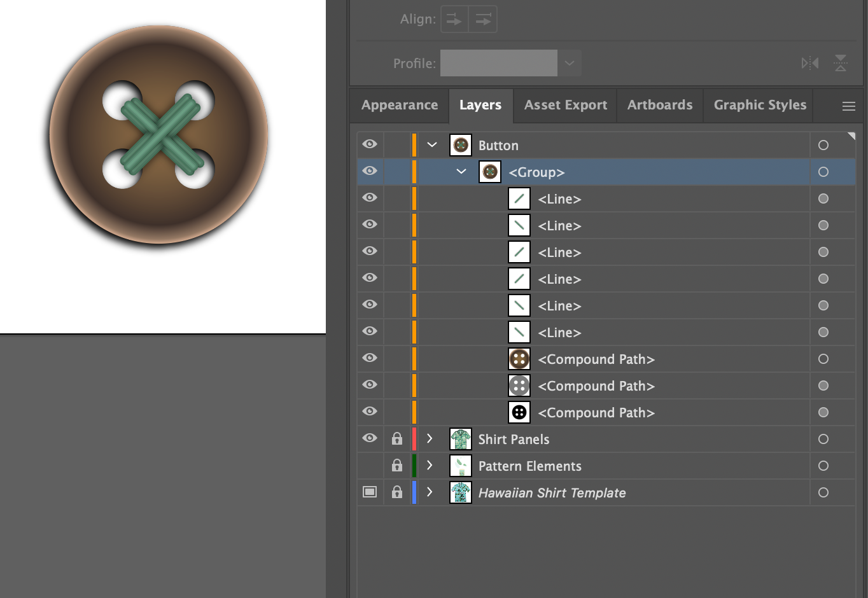Click the Button layer target circle
The height and width of the screenshot is (598, 868).
(823, 145)
